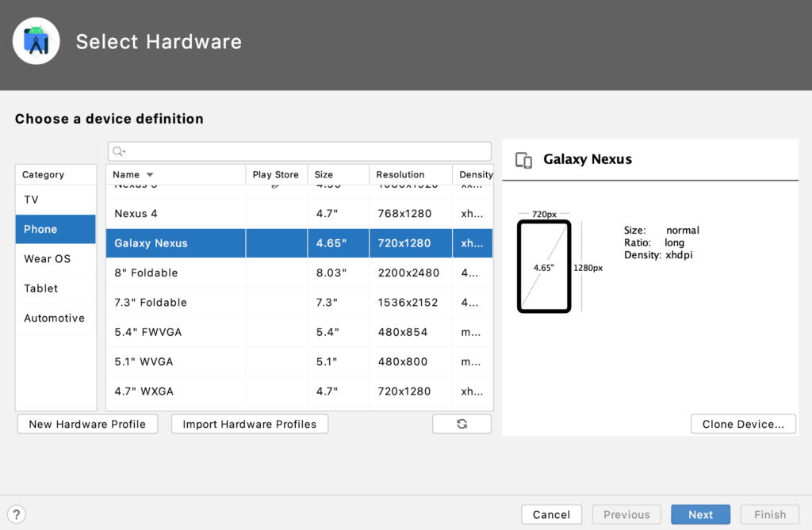Click the phone preview outline thumbnail

click(544, 266)
